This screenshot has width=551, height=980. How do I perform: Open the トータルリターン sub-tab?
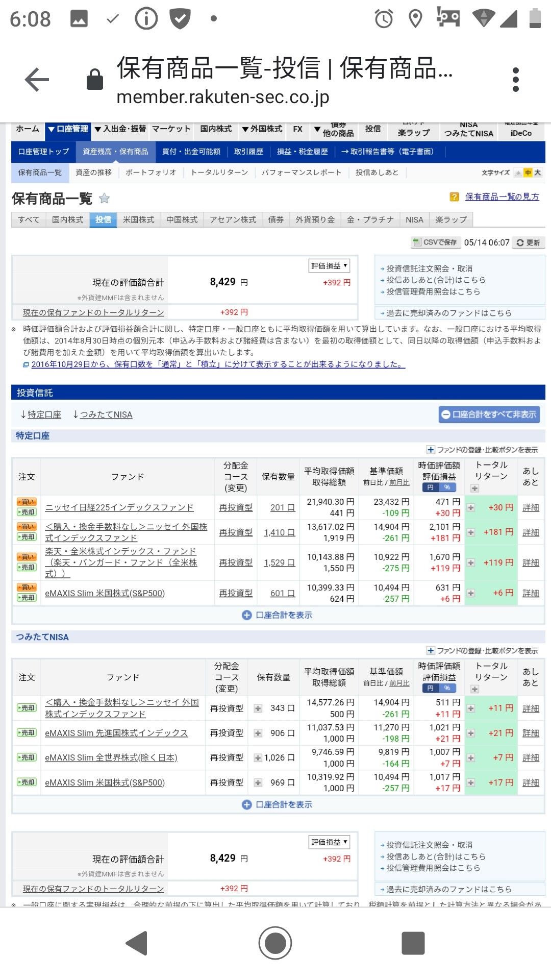219,173
